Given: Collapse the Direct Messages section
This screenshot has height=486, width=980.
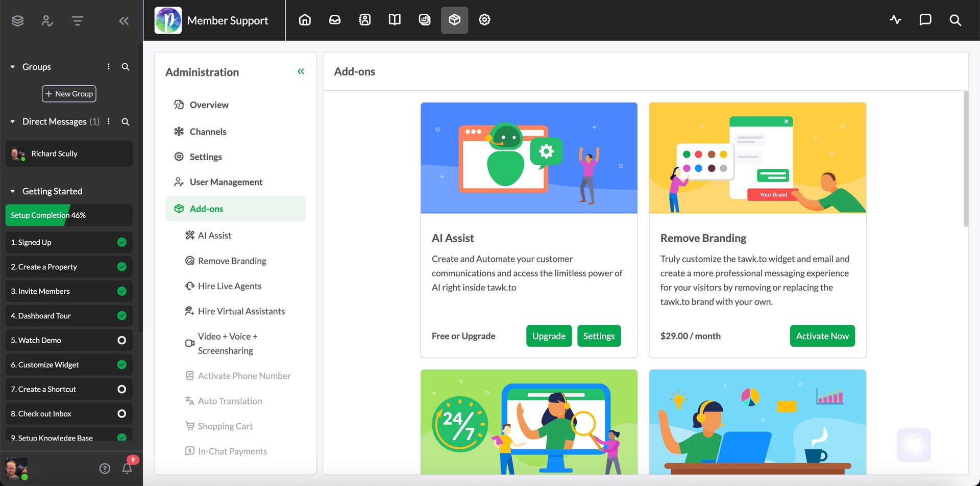Looking at the screenshot, I should coord(13,122).
